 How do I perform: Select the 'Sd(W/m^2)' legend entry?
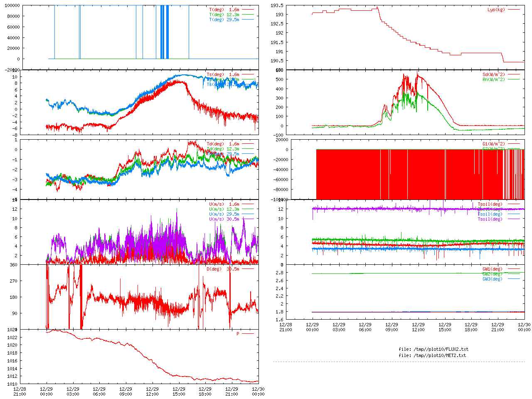pyautogui.click(x=494, y=75)
